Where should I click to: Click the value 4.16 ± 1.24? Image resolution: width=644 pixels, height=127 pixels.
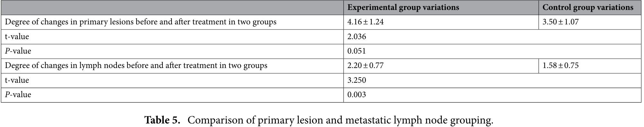(365, 22)
